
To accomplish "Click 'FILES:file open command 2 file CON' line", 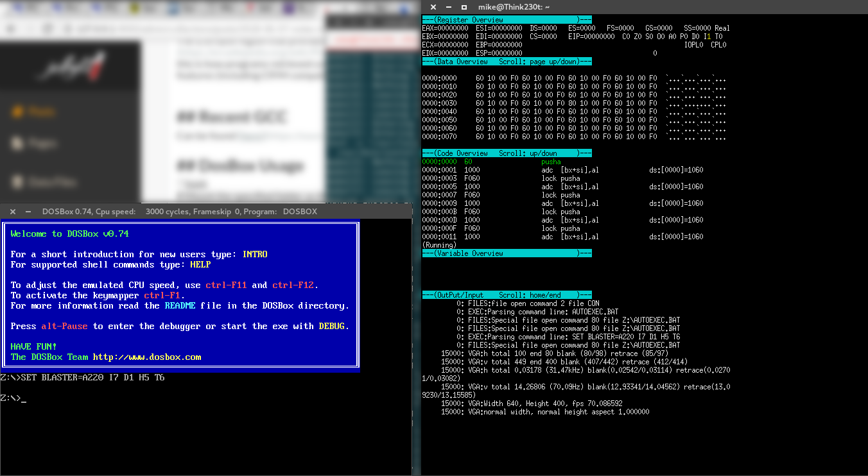I will (528, 303).
